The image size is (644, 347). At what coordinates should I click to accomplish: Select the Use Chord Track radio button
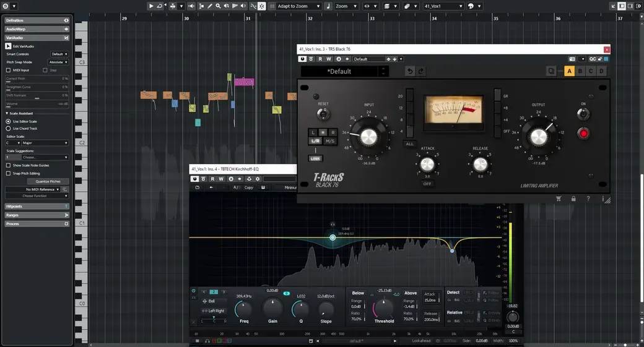[8, 129]
